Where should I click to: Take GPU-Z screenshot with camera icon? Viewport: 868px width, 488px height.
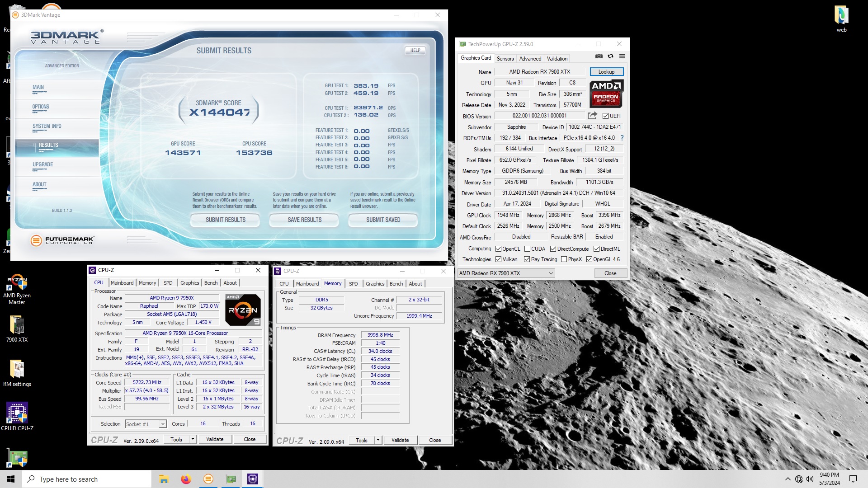(599, 56)
